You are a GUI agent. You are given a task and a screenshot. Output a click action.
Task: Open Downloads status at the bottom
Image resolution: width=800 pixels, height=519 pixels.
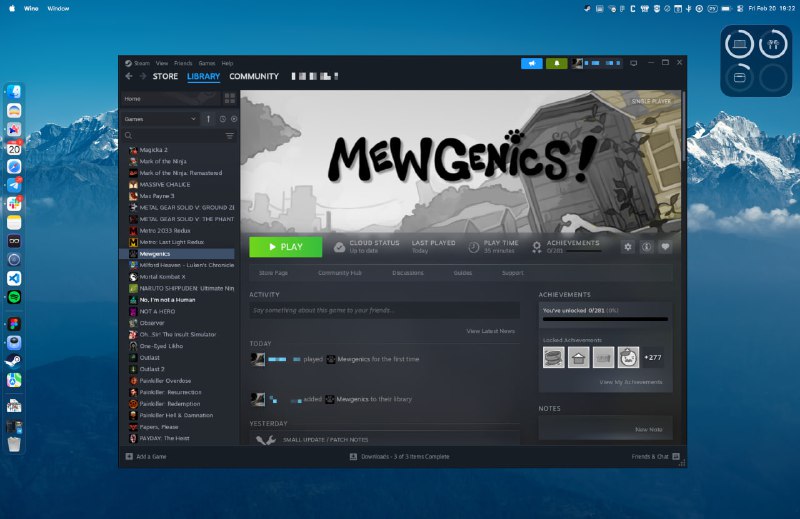point(399,457)
